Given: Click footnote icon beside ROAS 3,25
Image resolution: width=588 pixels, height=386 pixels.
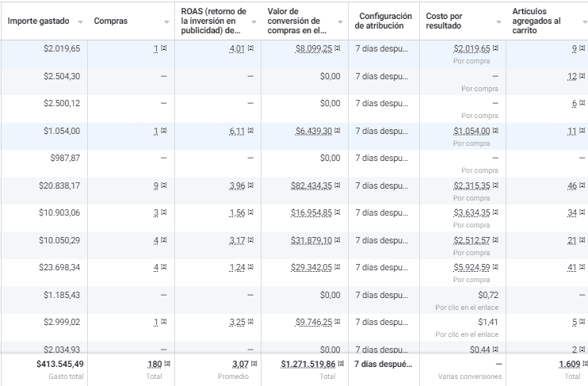Looking at the screenshot, I should pyautogui.click(x=250, y=322).
